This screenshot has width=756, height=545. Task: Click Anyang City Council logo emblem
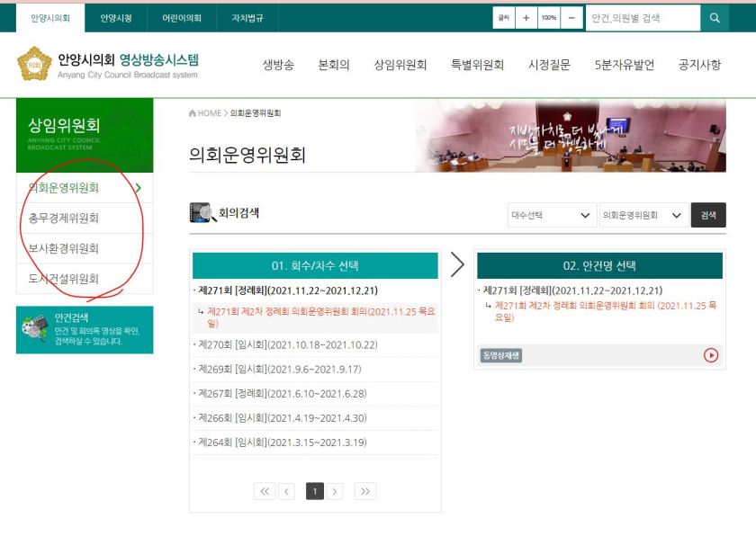34,64
